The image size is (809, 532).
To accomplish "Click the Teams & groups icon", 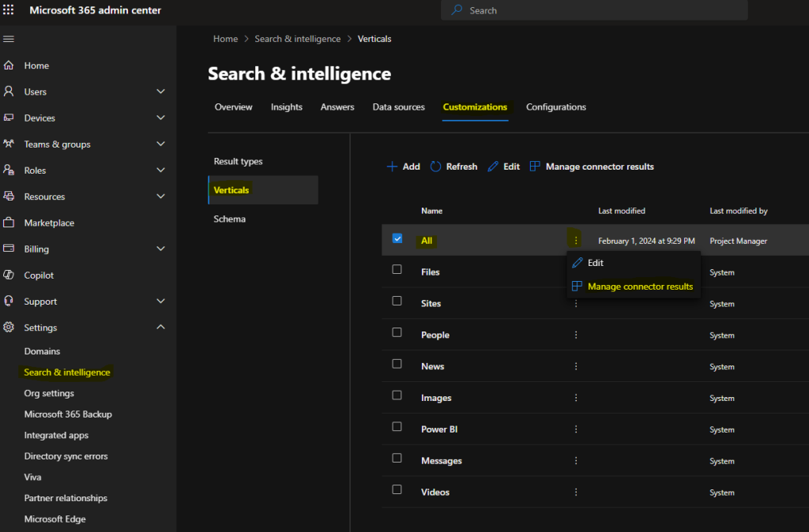I will [9, 144].
